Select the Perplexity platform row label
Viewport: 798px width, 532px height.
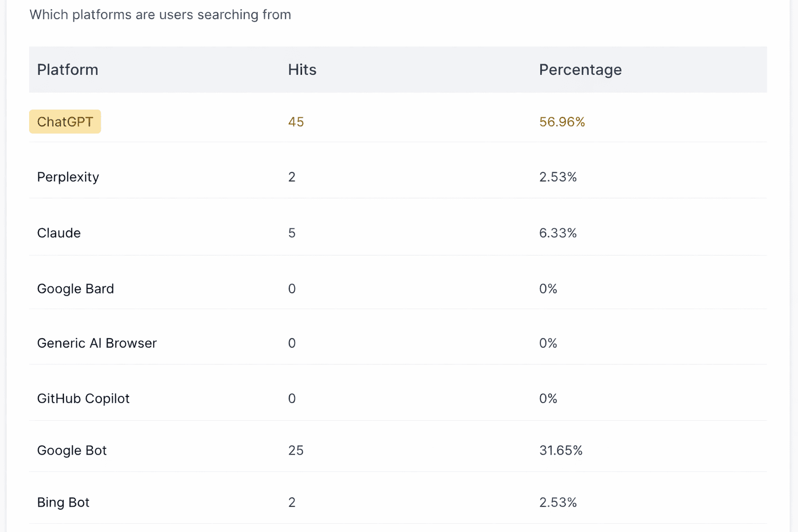[x=68, y=177]
